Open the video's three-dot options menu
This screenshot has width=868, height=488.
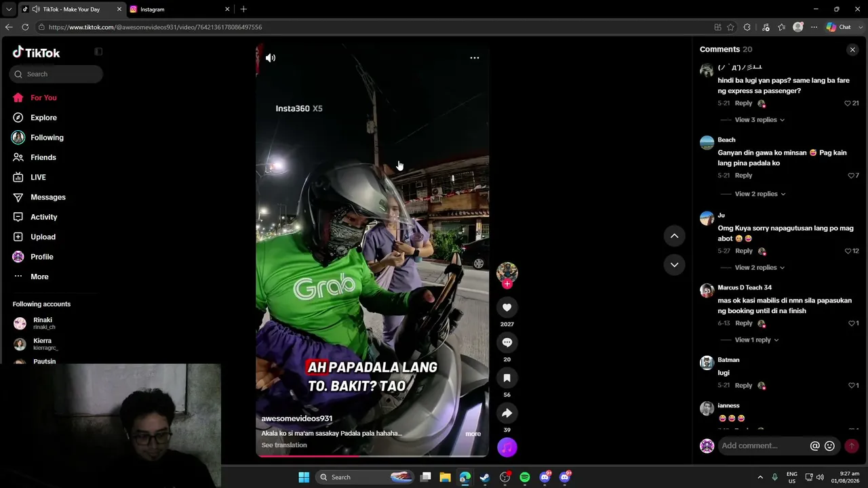click(475, 58)
